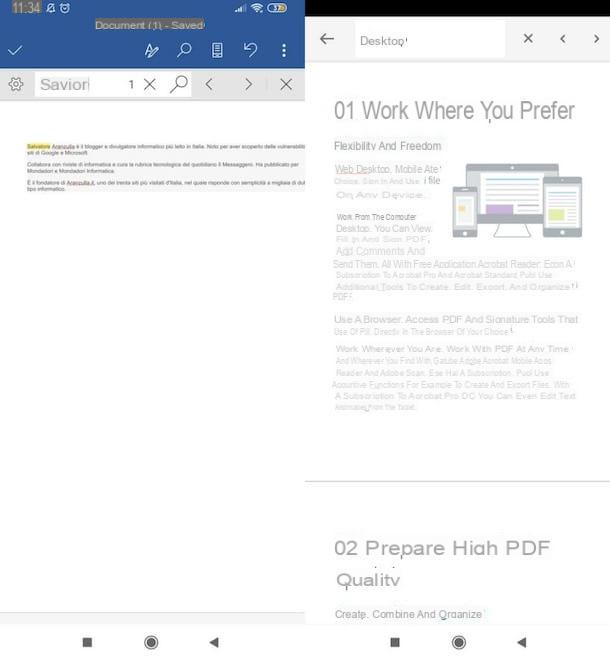
Task: Go to next search result in Word
Action: pos(248,84)
